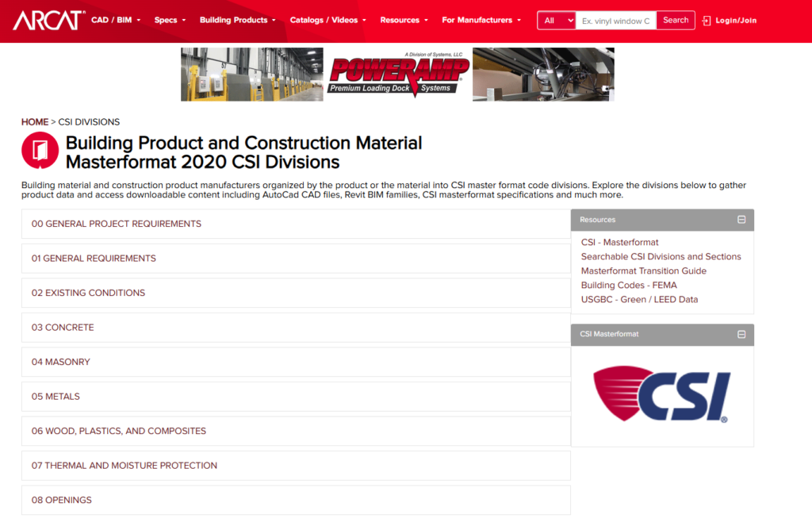Click the CSI shield logo image
Screen dimensions: 812x518
point(662,395)
